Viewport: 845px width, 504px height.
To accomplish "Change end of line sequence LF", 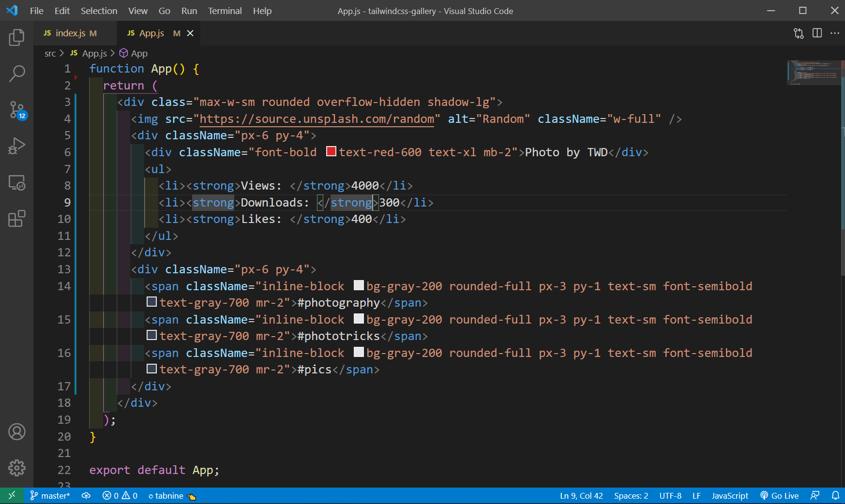I will pyautogui.click(x=696, y=496).
